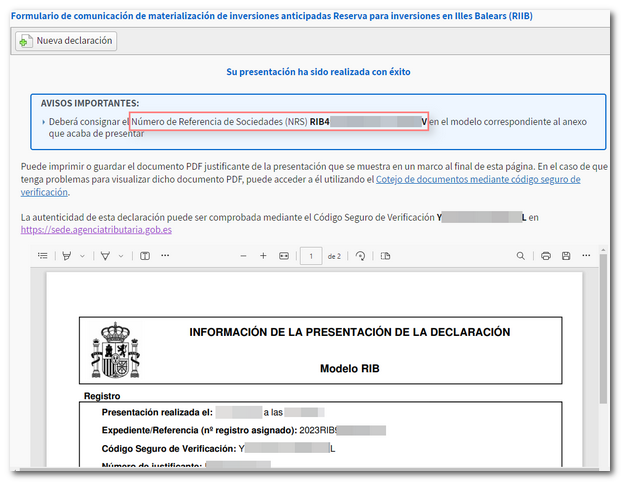
Task: Rotate the PDF document
Action: click(x=360, y=256)
